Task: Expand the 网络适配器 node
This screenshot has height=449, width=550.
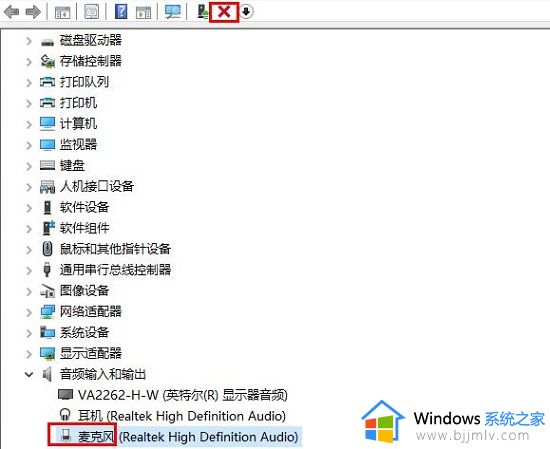Action: (x=29, y=312)
